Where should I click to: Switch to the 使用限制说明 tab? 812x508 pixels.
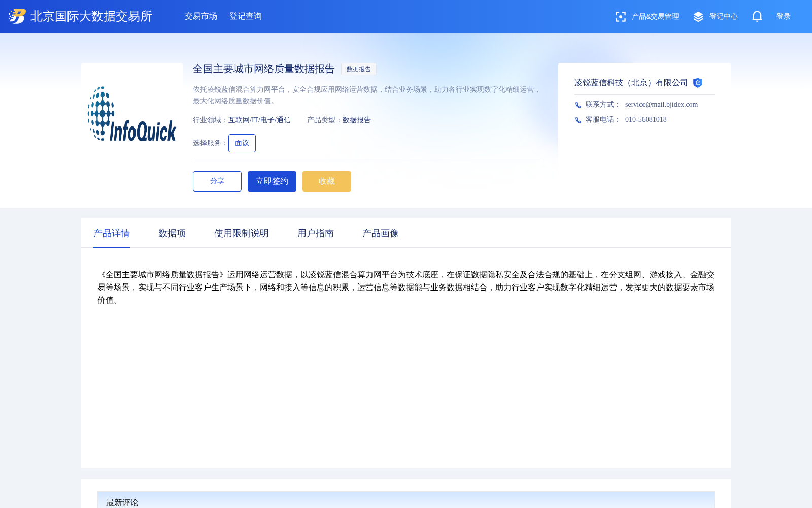[242, 233]
